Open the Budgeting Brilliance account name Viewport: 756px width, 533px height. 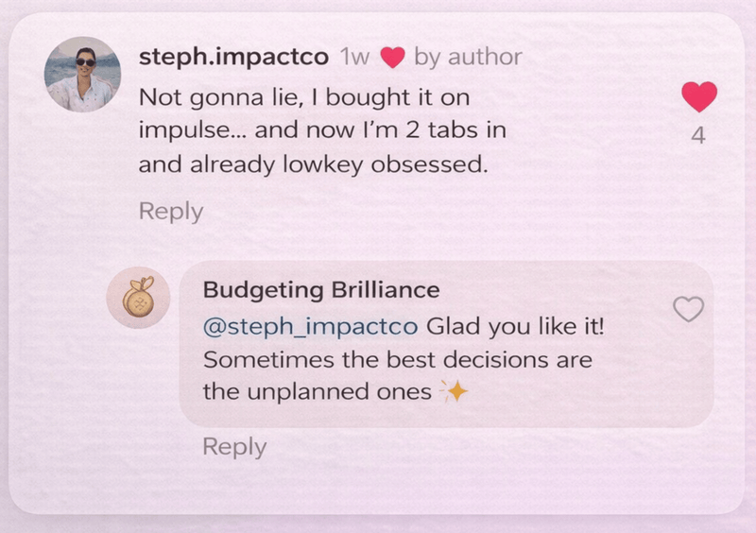click(321, 290)
